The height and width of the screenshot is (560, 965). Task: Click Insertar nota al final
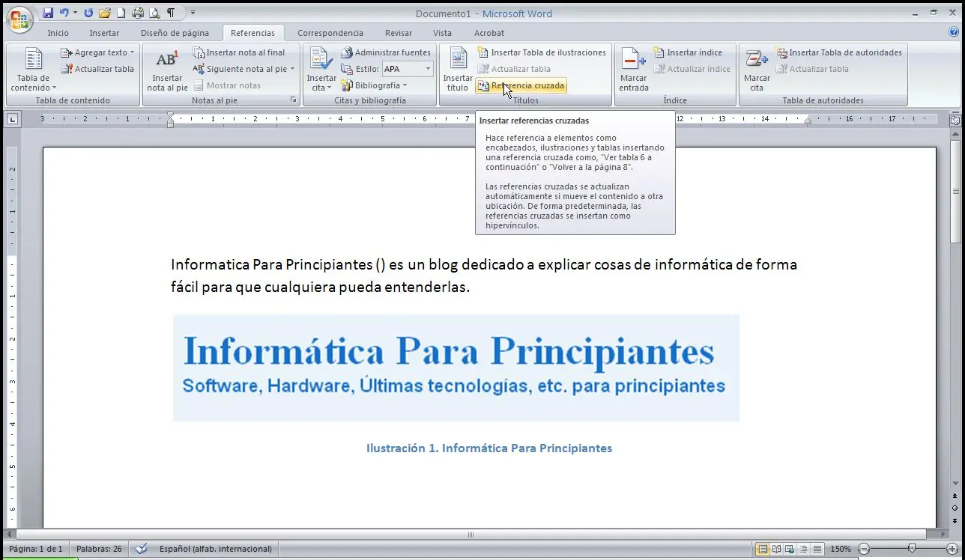239,52
